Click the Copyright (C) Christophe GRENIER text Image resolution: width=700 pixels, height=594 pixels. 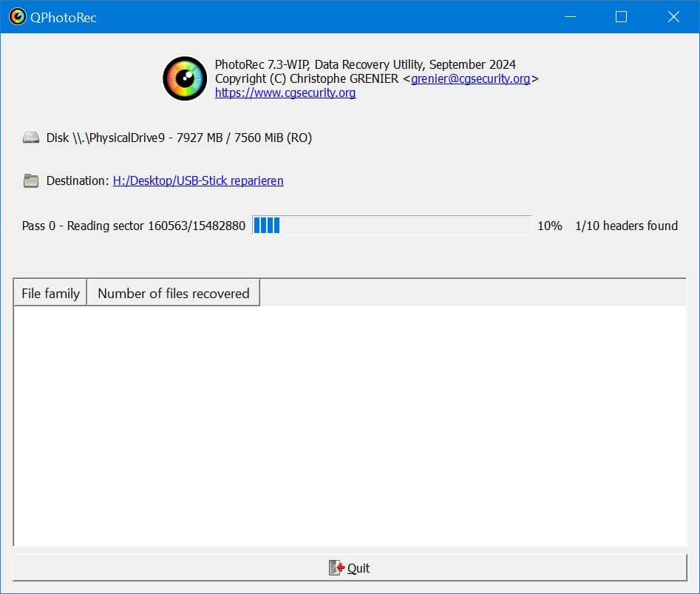(x=307, y=78)
